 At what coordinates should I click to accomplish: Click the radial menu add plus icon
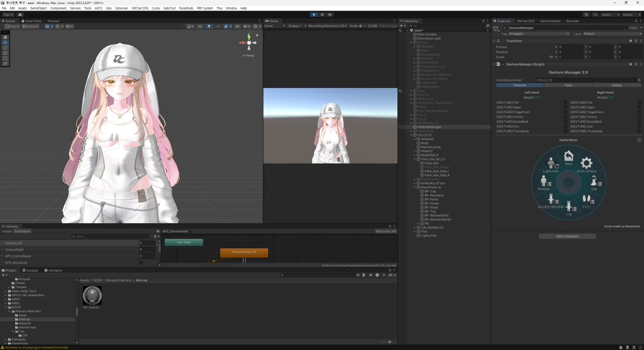pyautogui.click(x=639, y=140)
